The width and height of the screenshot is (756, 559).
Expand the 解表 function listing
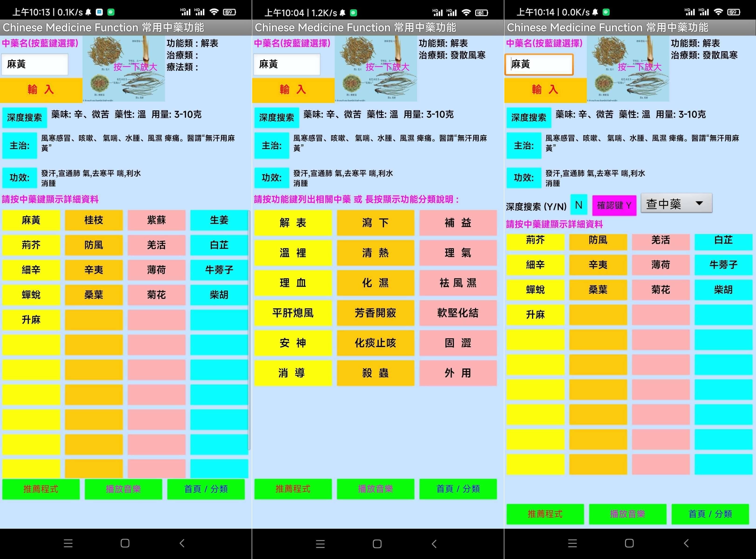tap(293, 223)
